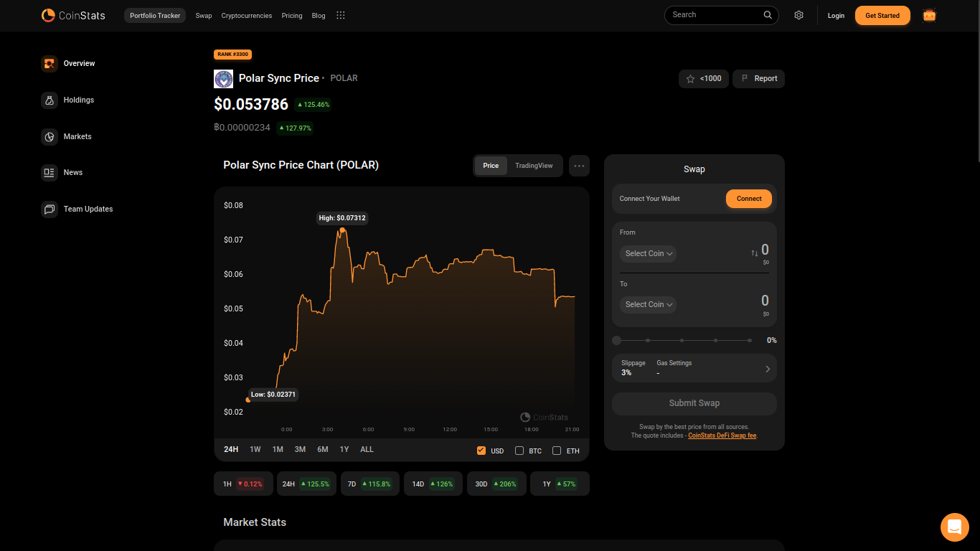Open chart options three-dot menu
Viewport: 980px width, 551px height.
pyautogui.click(x=579, y=166)
